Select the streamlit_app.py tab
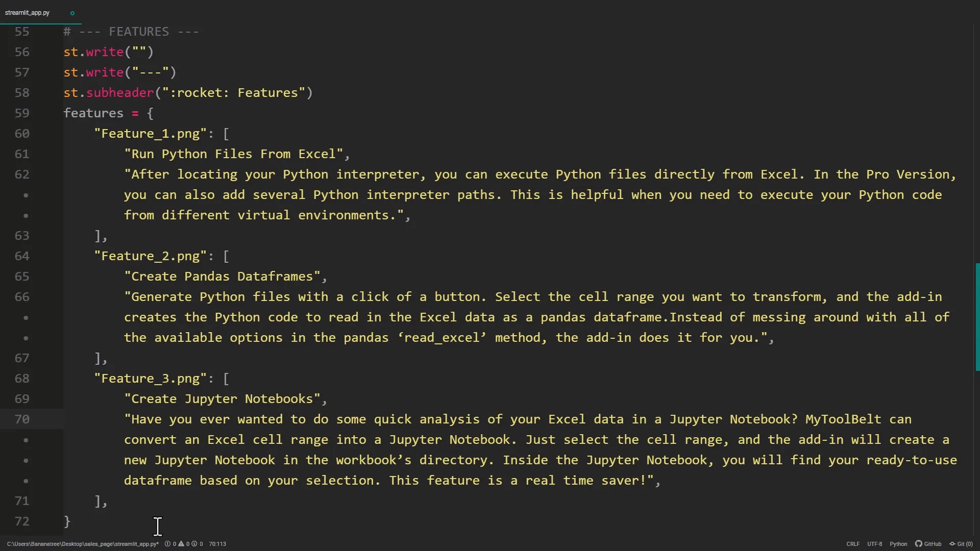 tap(28, 13)
